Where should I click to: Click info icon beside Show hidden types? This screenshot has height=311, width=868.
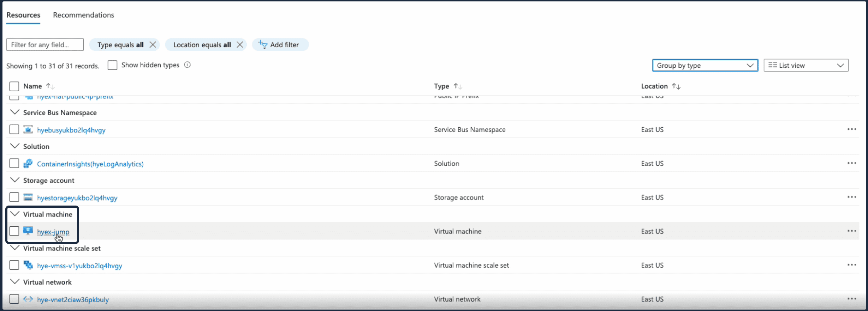click(x=188, y=65)
